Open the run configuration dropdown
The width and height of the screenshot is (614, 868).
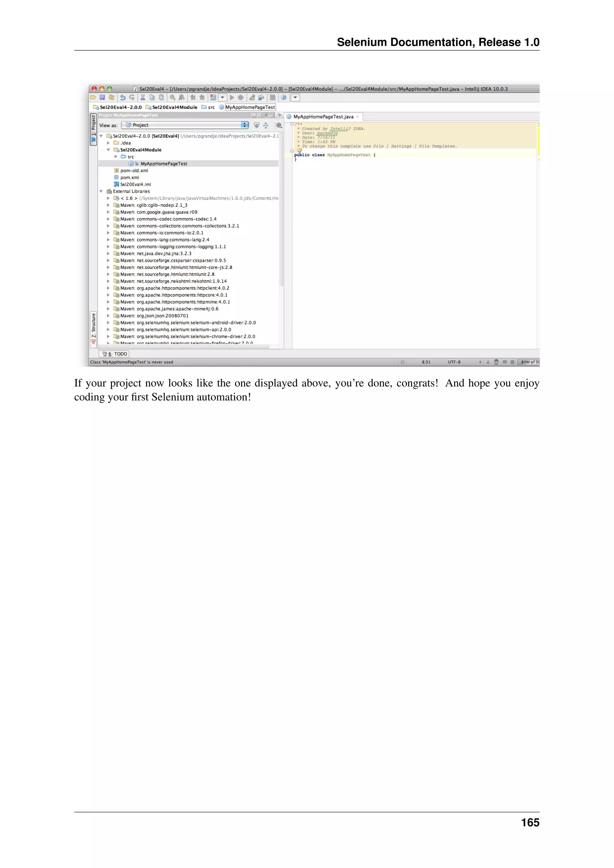(222, 97)
